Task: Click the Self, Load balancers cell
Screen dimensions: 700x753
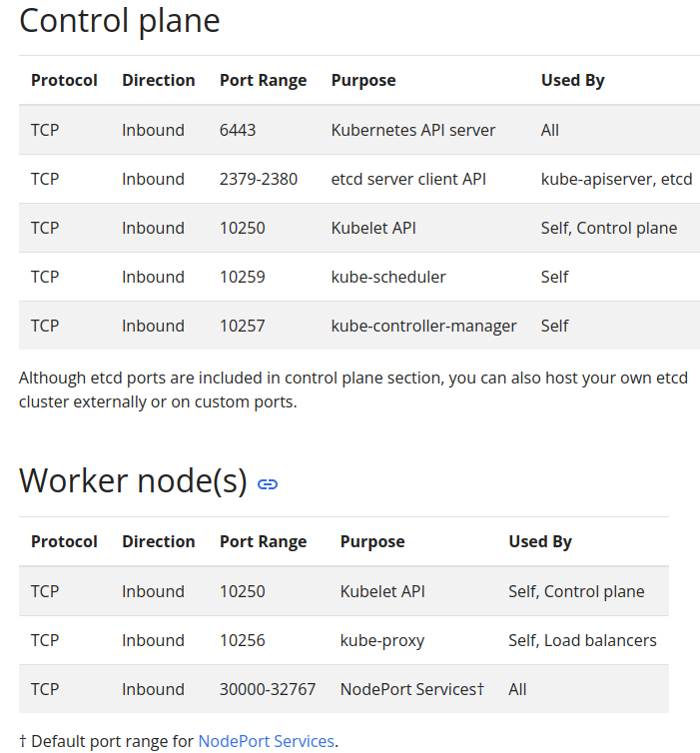Action: tap(582, 640)
